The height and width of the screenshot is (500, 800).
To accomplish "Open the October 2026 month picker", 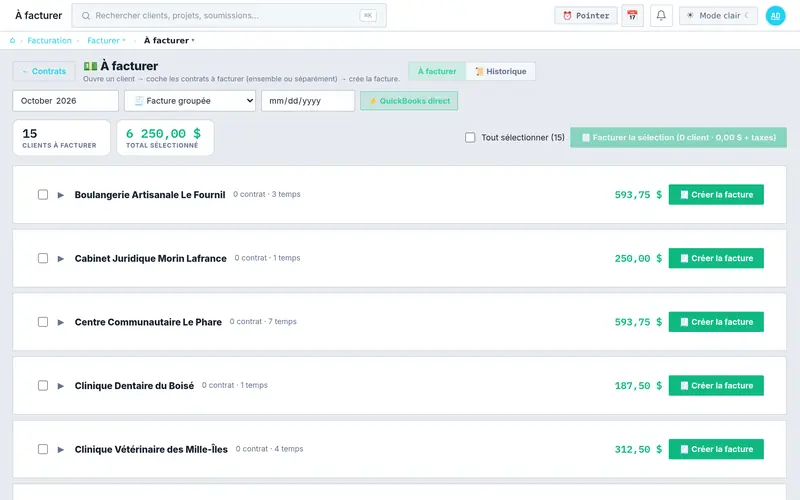I will (x=65, y=101).
